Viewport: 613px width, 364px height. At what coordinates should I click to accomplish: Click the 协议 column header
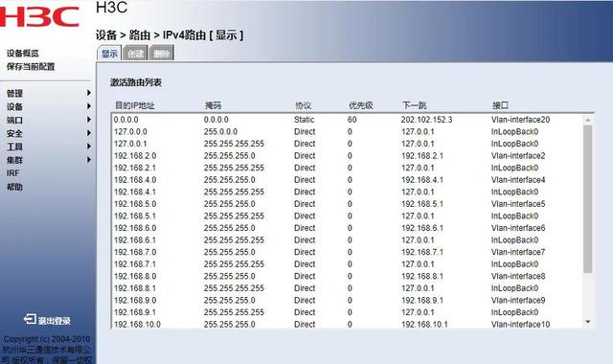(303, 105)
